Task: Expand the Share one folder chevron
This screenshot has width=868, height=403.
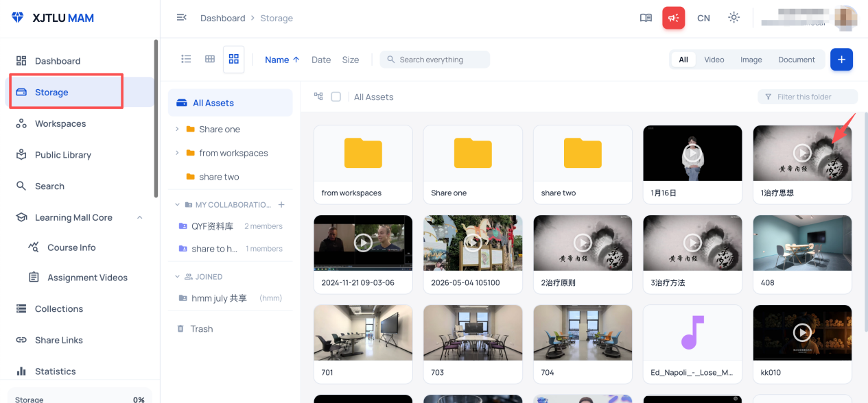Action: [177, 129]
